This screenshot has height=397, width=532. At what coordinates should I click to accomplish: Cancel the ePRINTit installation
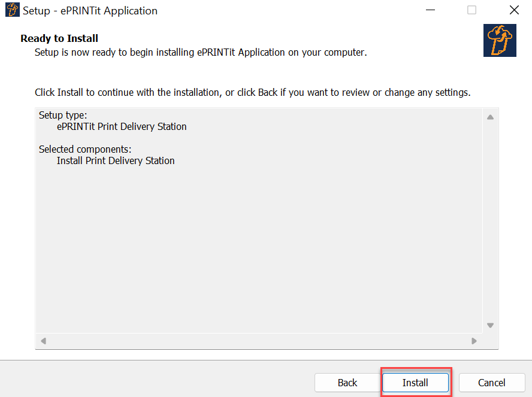pyautogui.click(x=491, y=383)
